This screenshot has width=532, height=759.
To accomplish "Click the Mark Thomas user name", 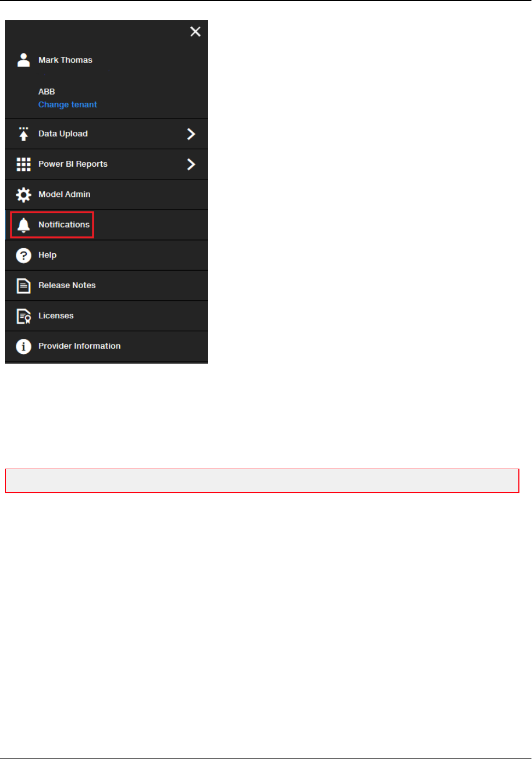I will (x=65, y=60).
